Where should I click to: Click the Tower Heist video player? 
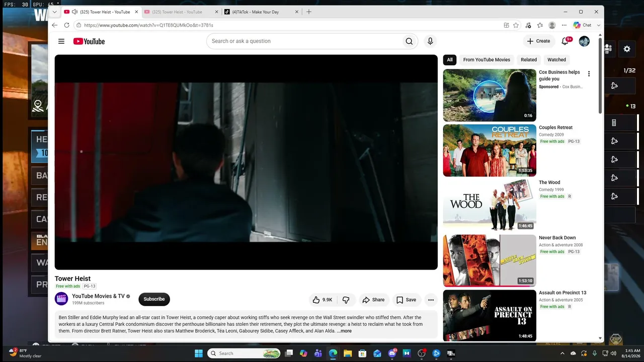click(246, 162)
